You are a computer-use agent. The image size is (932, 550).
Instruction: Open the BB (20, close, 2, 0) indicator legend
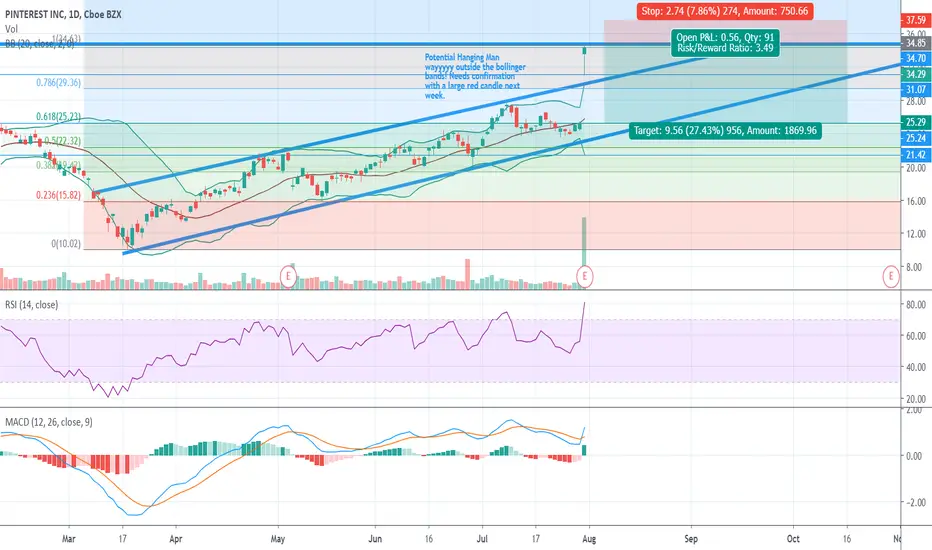click(40, 43)
